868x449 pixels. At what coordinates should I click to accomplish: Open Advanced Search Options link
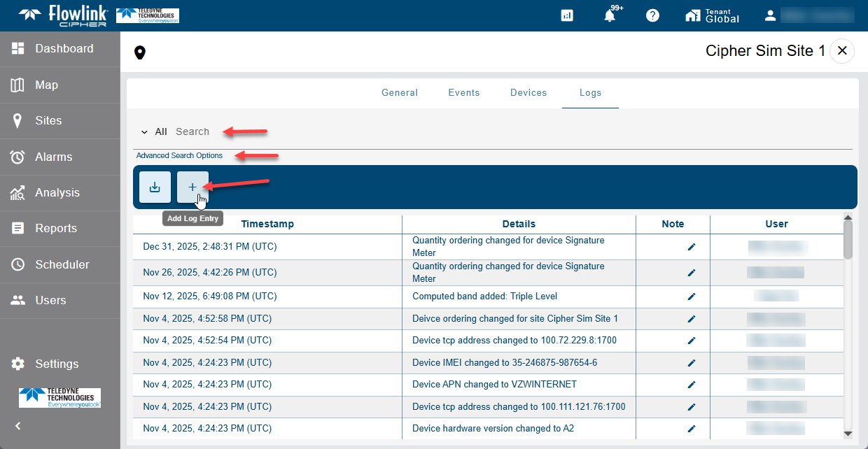click(x=179, y=155)
